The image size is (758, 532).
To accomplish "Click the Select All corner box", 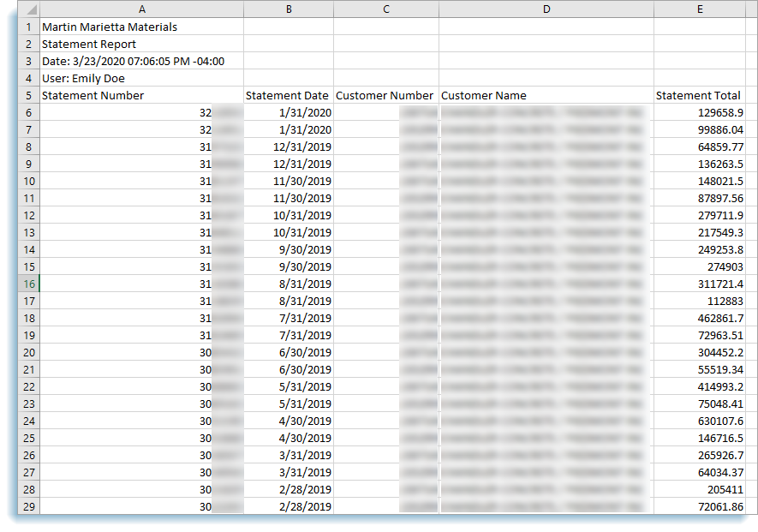I will pyautogui.click(x=28, y=9).
